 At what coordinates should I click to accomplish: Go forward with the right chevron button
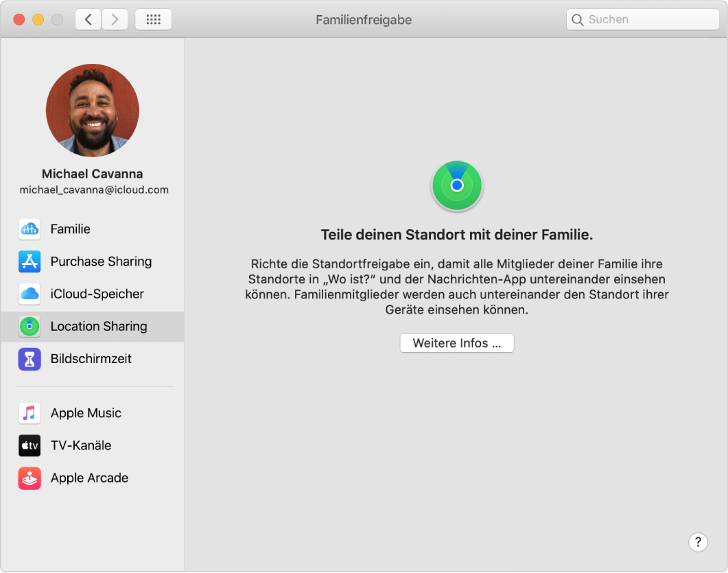click(115, 19)
